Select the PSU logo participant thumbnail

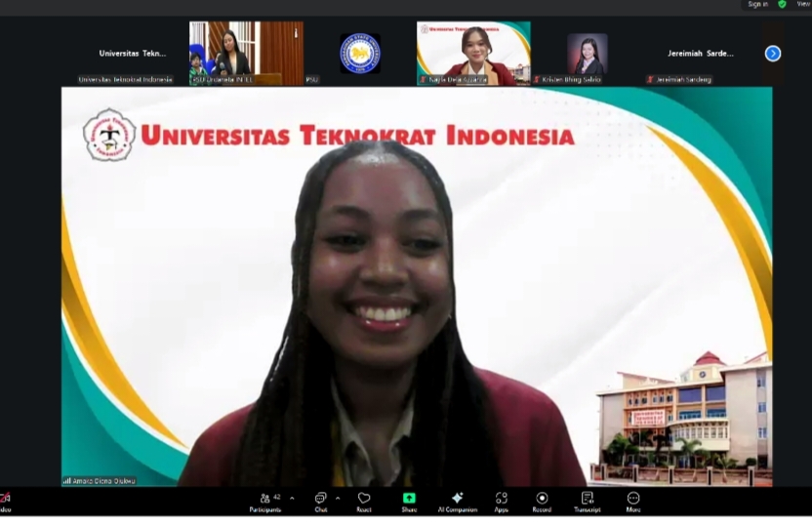(360, 53)
